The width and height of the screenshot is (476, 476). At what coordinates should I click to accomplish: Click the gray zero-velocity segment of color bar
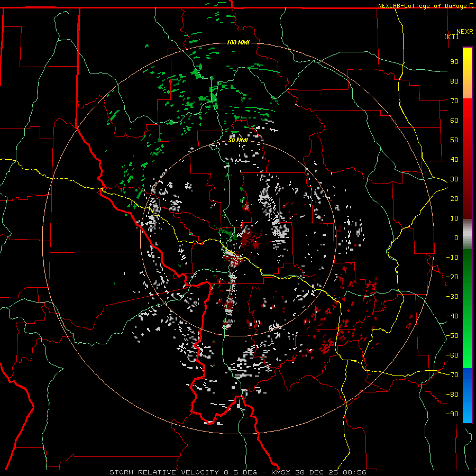coord(467,234)
